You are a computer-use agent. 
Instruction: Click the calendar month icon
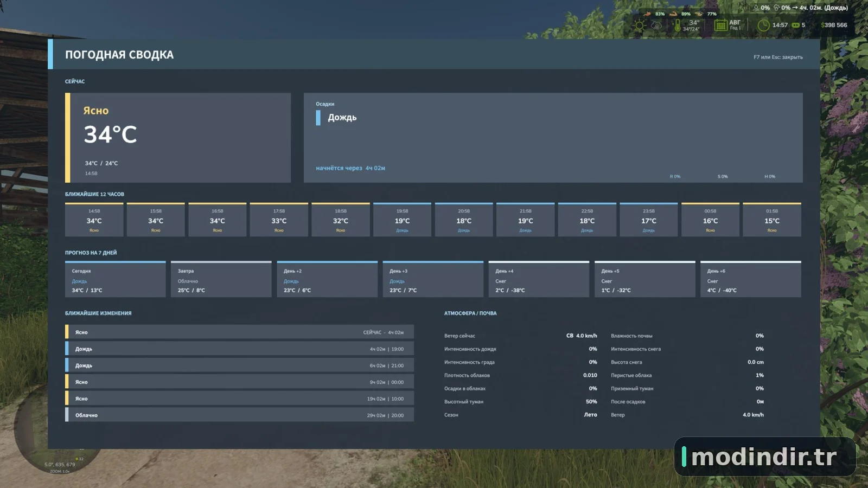720,25
